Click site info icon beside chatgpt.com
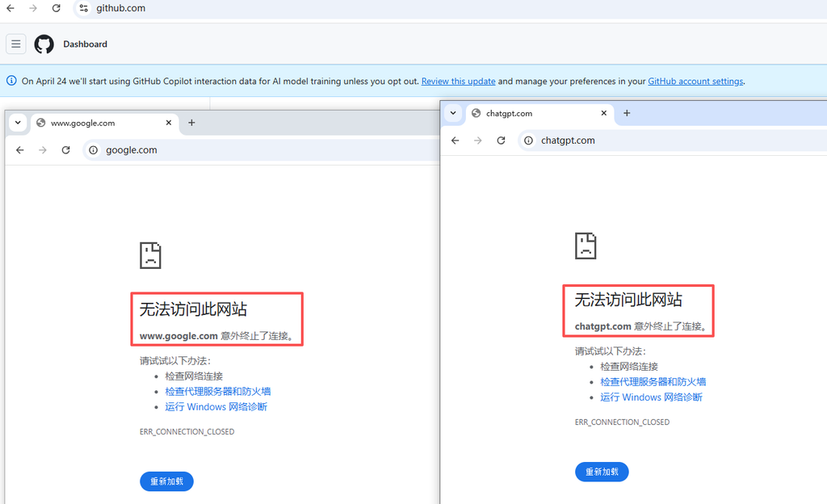This screenshot has width=827, height=504. coord(528,141)
